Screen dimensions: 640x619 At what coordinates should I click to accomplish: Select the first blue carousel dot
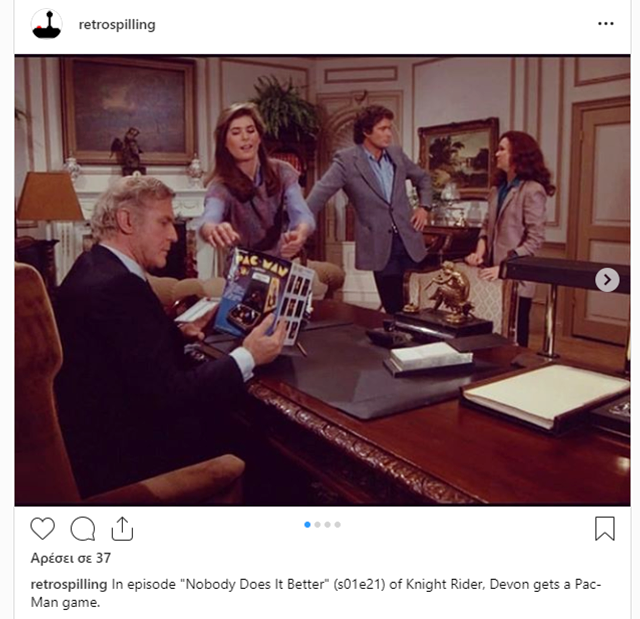[307, 525]
